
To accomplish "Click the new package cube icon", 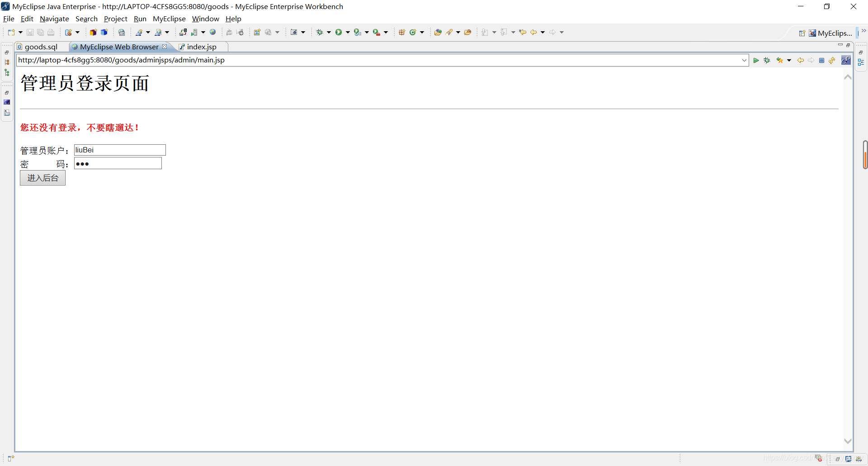I will point(93,32).
